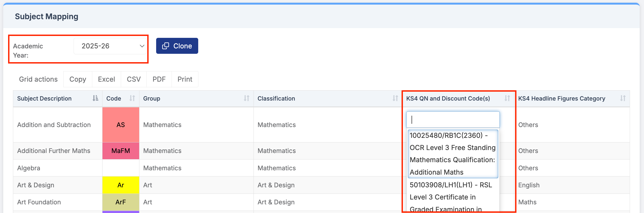Image resolution: width=644 pixels, height=213 pixels.
Task: Print the subject mapping grid
Action: [185, 79]
